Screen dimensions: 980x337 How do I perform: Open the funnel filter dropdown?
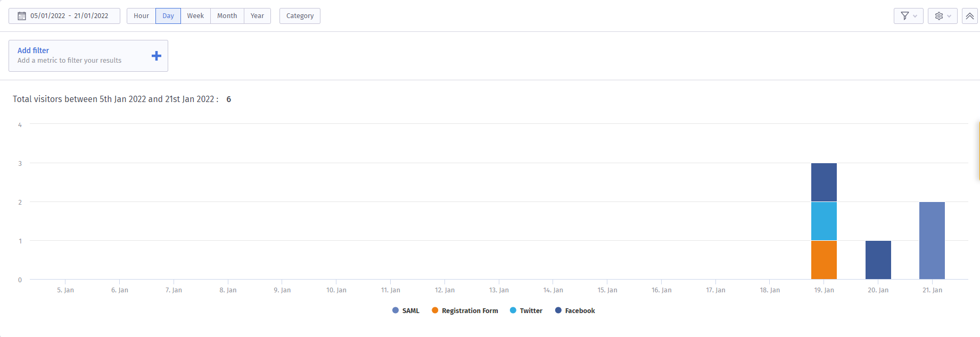[x=908, y=16]
